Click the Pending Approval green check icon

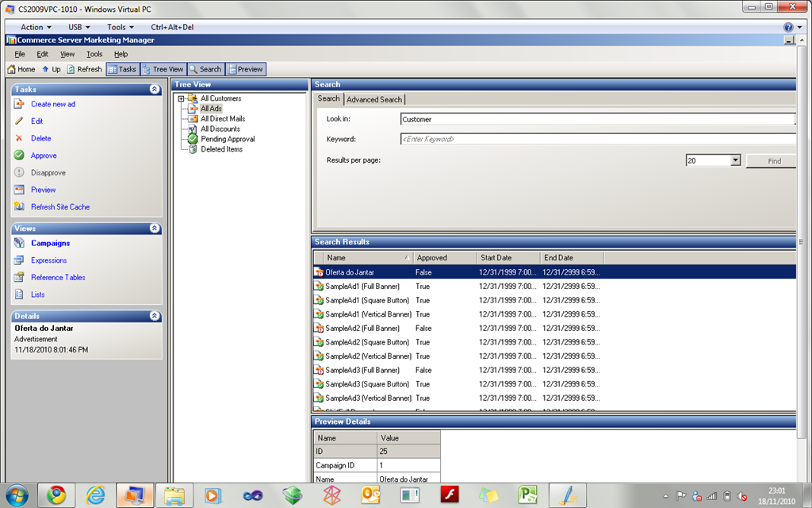[x=193, y=139]
